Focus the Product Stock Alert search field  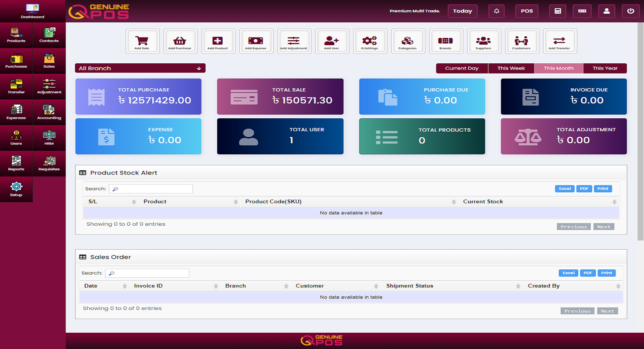point(151,189)
